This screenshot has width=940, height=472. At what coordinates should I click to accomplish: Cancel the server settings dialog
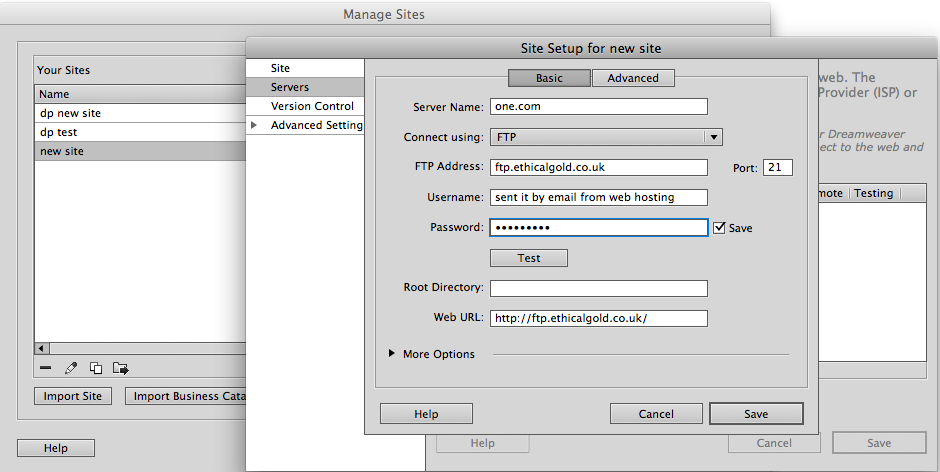tap(656, 414)
